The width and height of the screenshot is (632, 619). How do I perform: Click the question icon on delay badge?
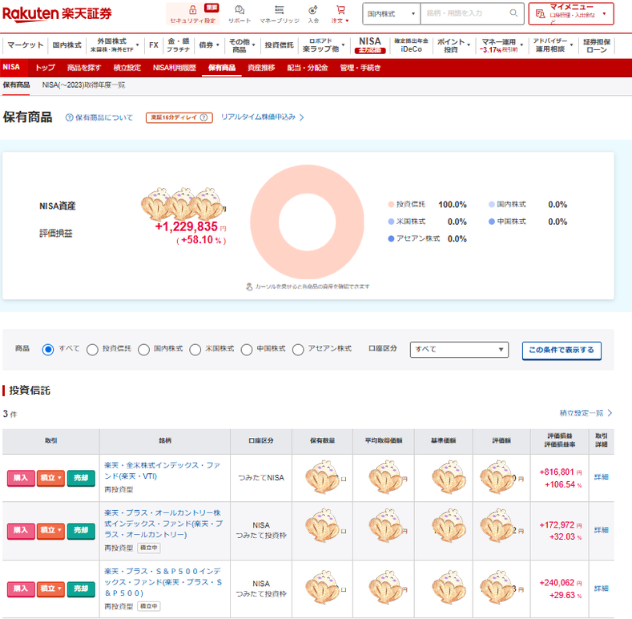tap(204, 117)
